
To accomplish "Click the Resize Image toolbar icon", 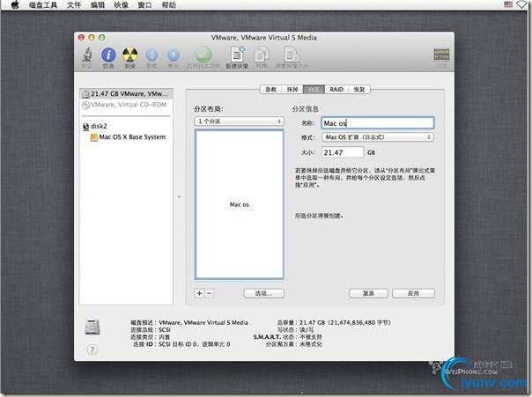I will click(292, 55).
